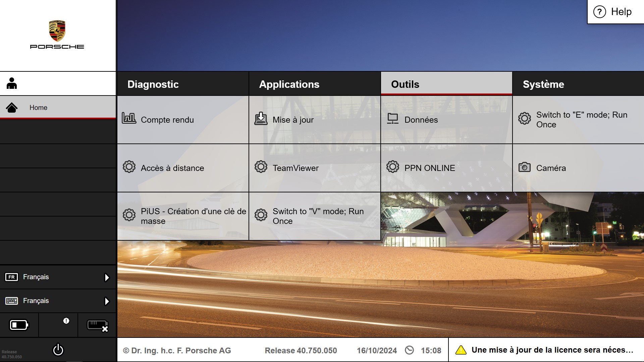Open the user profile icon
Viewport: 644px width, 362px height.
12,83
